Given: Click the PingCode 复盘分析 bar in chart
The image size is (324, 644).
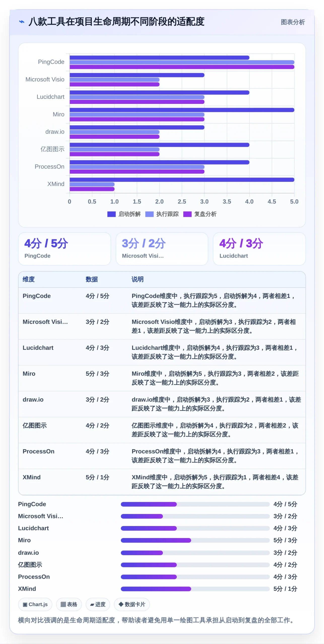Looking at the screenshot, I should (182, 67).
